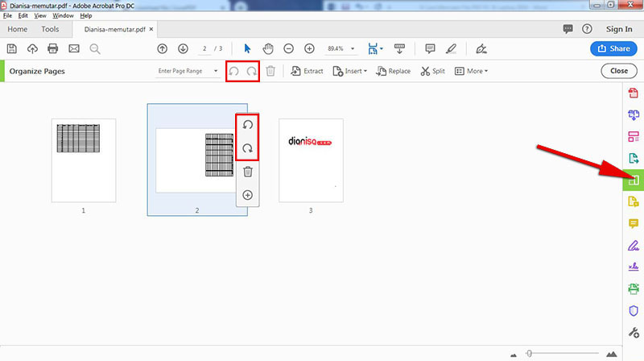Select the green Organize Pages sidebar tool
644x361 pixels.
click(x=633, y=180)
